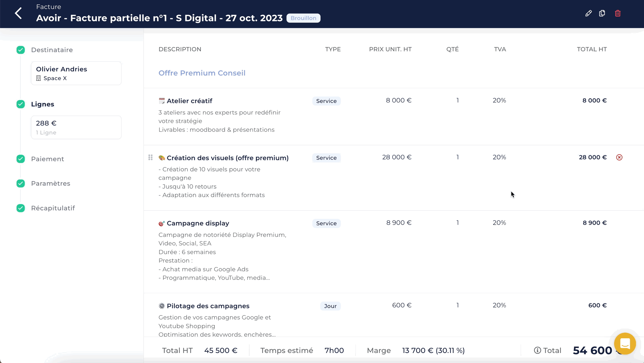Click quantity 1 of Pilotage des campagnes
The image size is (644, 363).
[x=458, y=305]
